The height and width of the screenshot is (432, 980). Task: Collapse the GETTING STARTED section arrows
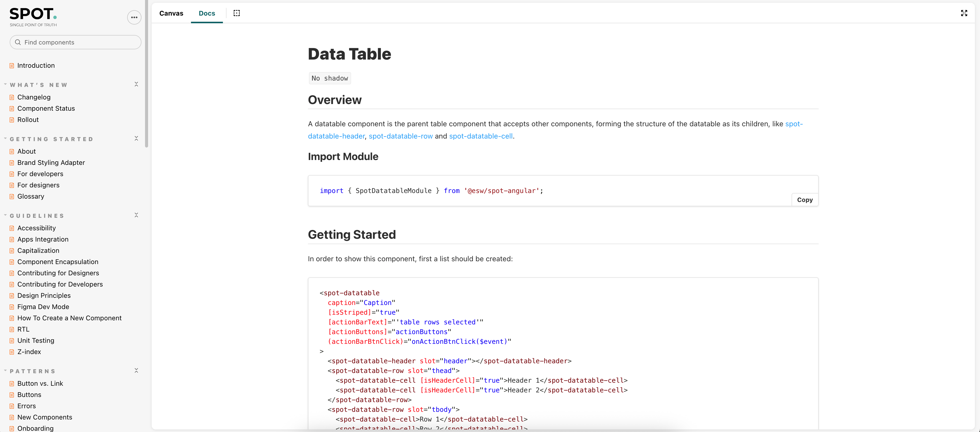click(136, 138)
